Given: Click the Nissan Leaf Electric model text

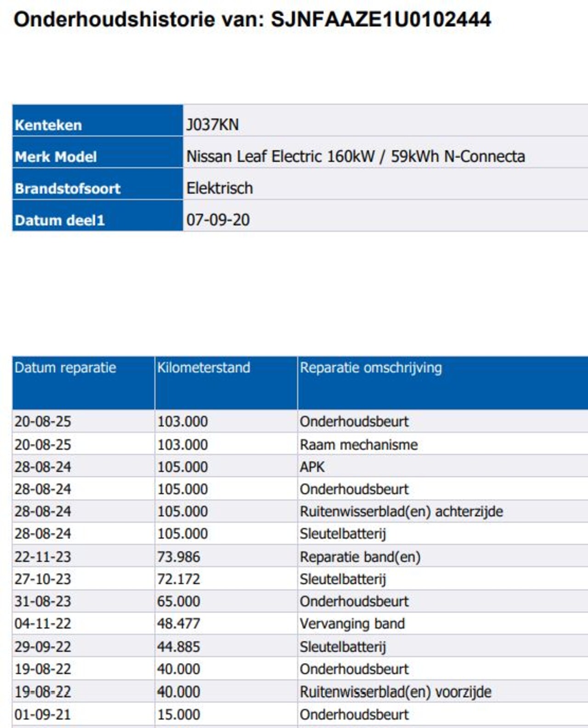Looking at the screenshot, I should coord(355,157).
